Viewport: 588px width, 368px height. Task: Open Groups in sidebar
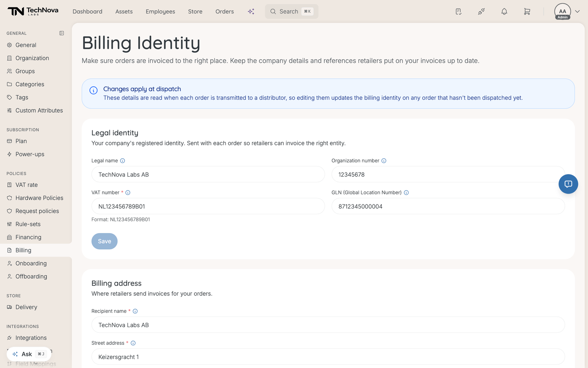point(36,71)
